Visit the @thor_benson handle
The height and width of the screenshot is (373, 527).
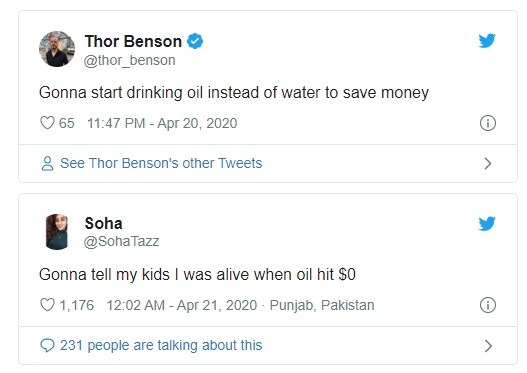[129, 60]
